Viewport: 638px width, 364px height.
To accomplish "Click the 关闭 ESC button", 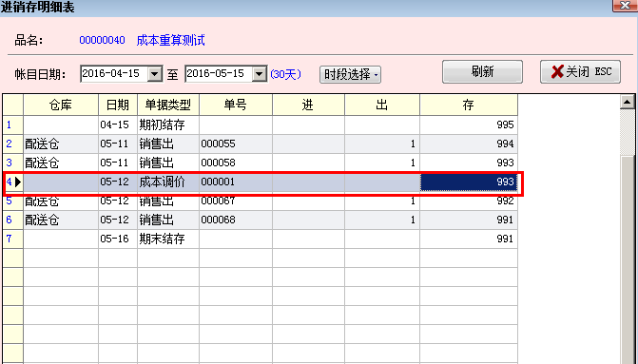I will (580, 72).
